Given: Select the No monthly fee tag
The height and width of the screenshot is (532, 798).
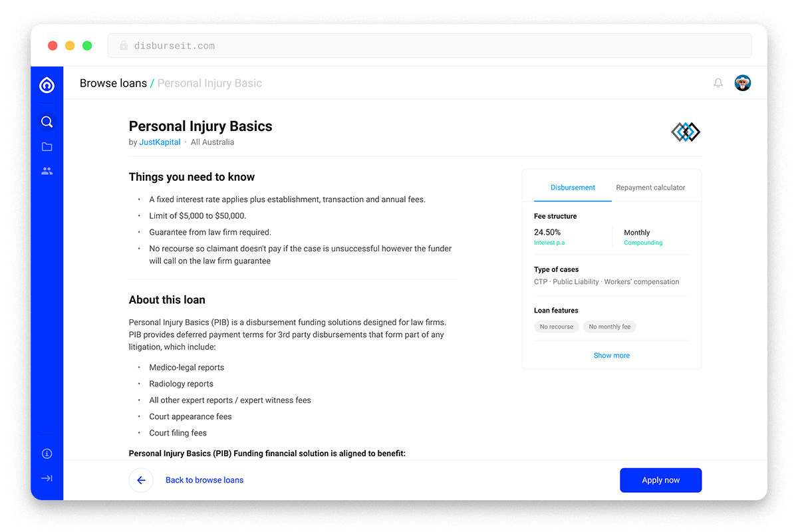Looking at the screenshot, I should click(609, 327).
